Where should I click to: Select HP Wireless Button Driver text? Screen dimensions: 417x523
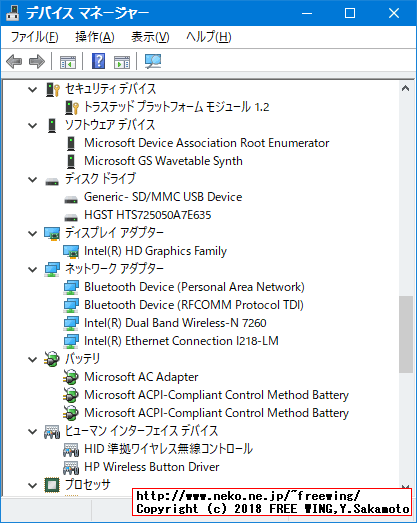tap(152, 467)
